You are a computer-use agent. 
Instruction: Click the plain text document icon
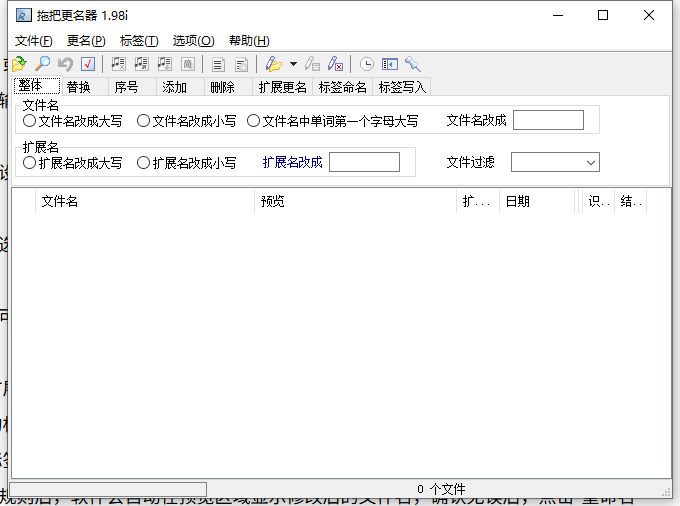tap(218, 65)
